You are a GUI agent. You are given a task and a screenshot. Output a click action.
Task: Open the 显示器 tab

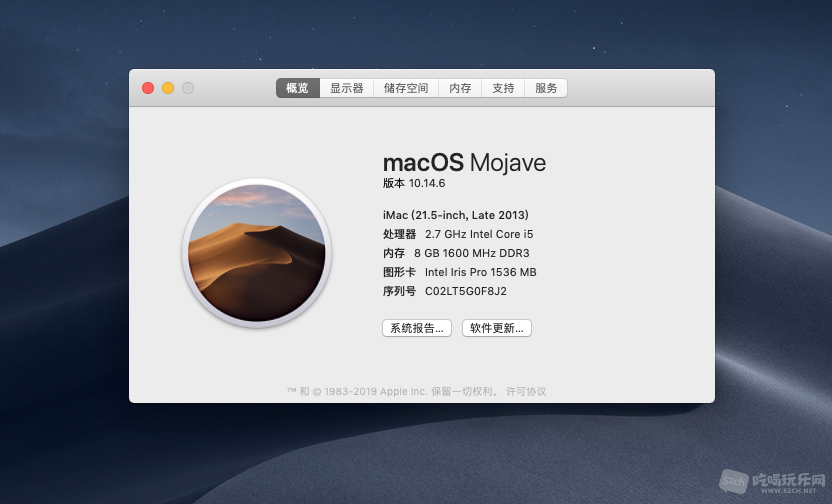pos(346,88)
